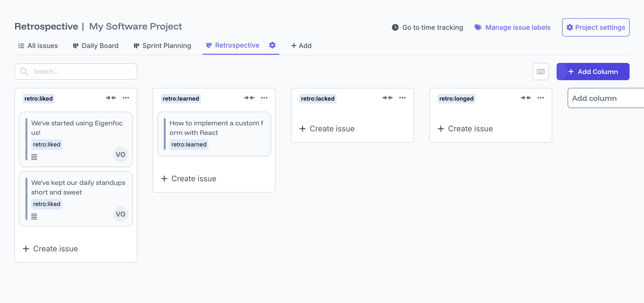Screen dimensions: 644x303
Task: Open the retro:liked column three-dot menu
Action: [x=126, y=98]
